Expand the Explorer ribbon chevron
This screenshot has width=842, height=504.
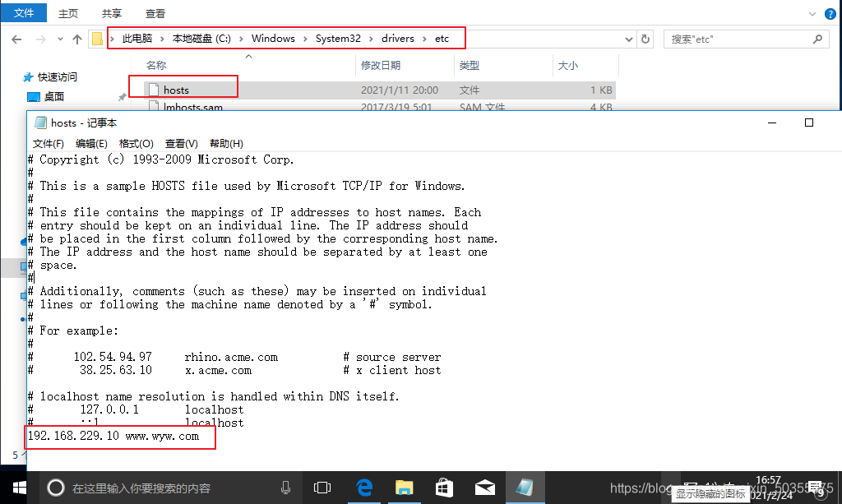pos(812,14)
